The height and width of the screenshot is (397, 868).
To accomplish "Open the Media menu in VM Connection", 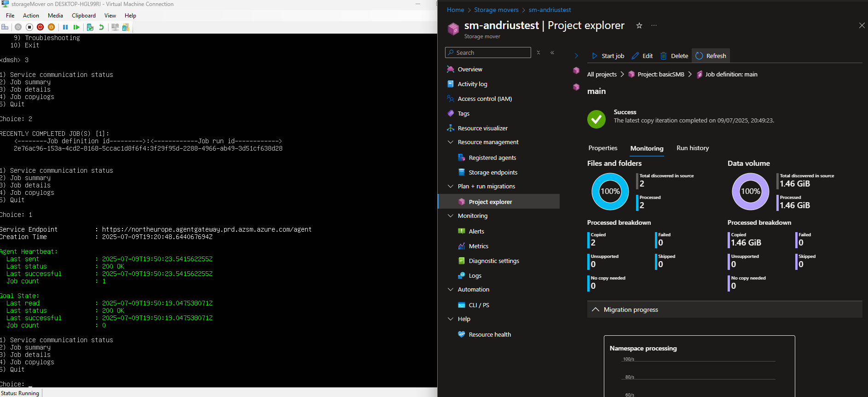I will click(x=55, y=16).
